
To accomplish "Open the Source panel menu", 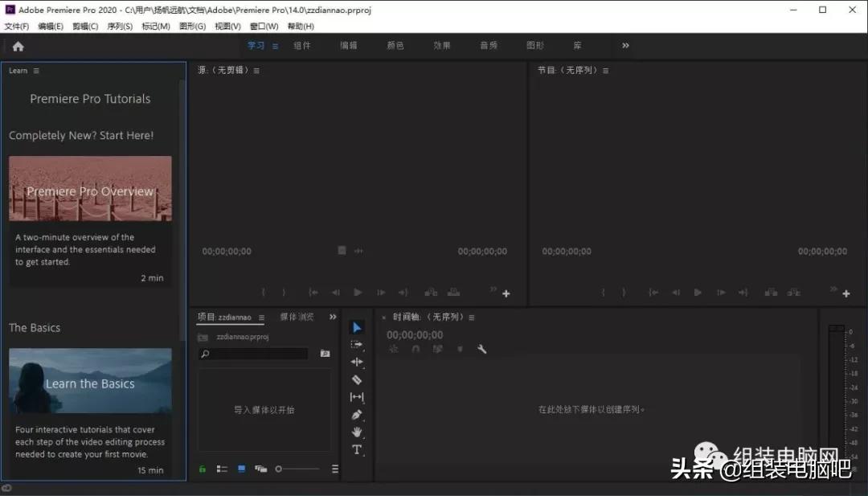I will pyautogui.click(x=256, y=70).
